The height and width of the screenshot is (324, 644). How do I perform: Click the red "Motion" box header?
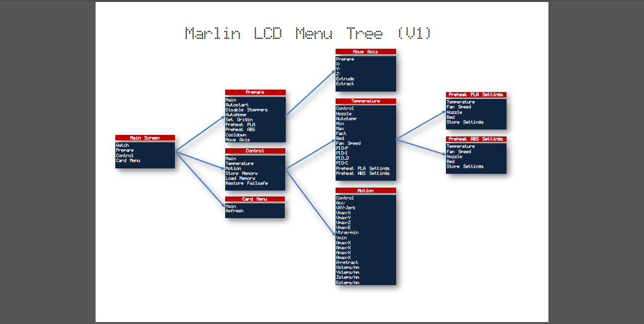[x=366, y=191]
